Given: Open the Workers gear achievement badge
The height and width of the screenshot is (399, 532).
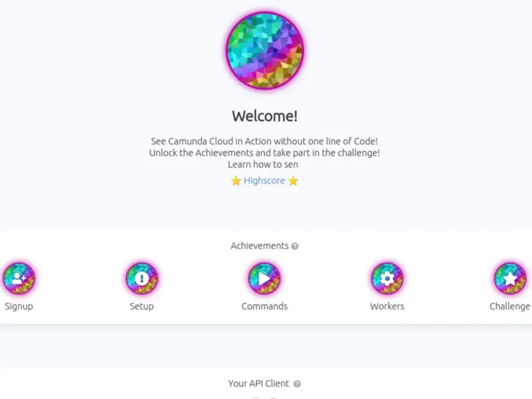Looking at the screenshot, I should [x=387, y=278].
